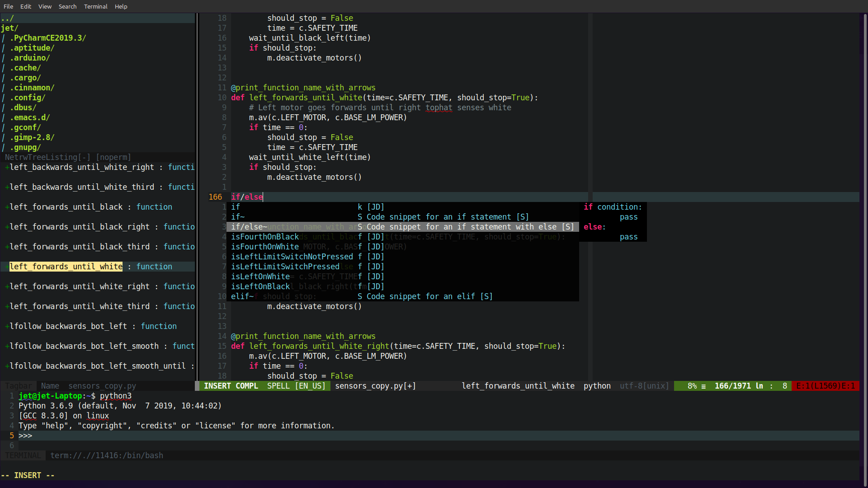Open the .emacs.d/ folder
868x488 pixels.
coord(30,117)
